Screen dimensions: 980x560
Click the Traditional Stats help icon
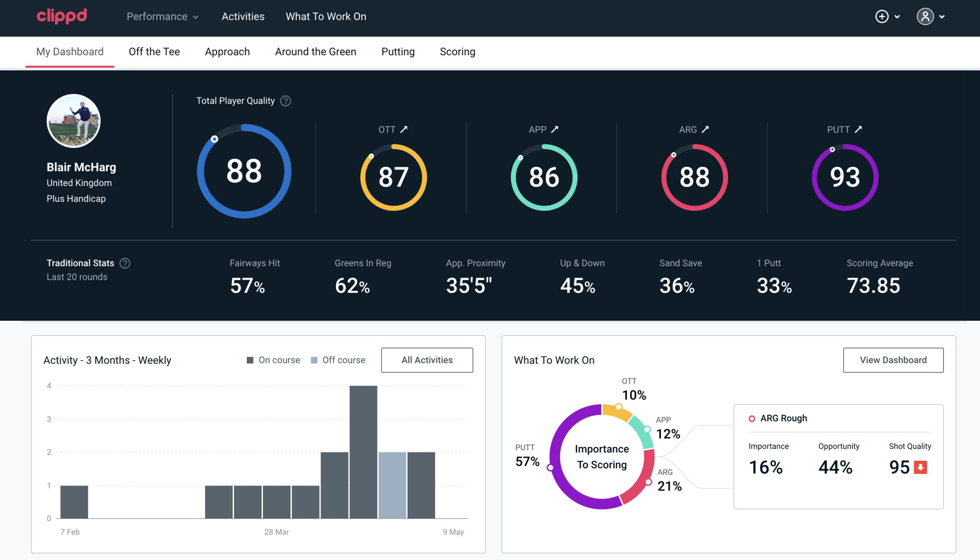(124, 263)
